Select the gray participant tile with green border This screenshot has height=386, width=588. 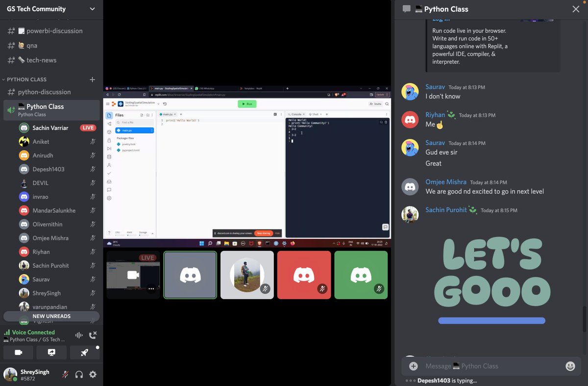(x=190, y=275)
